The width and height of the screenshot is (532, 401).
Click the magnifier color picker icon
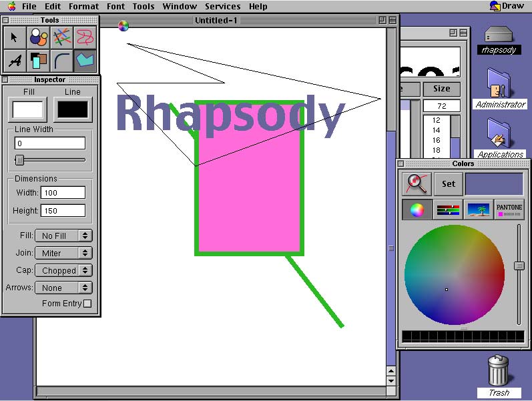click(x=417, y=184)
